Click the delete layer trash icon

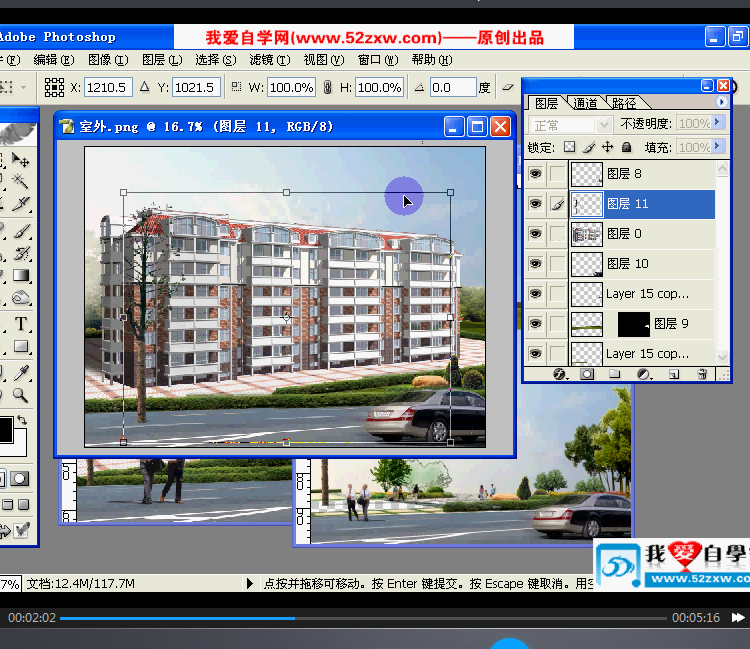[702, 374]
